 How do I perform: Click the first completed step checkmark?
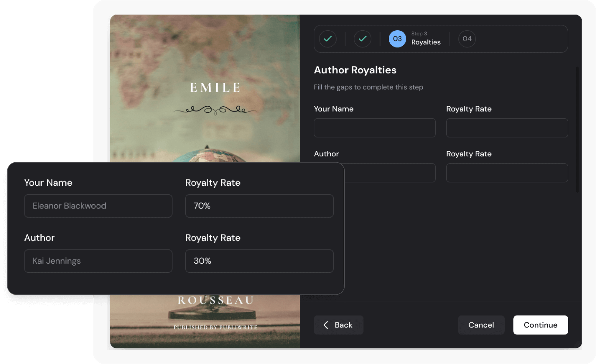coord(327,39)
